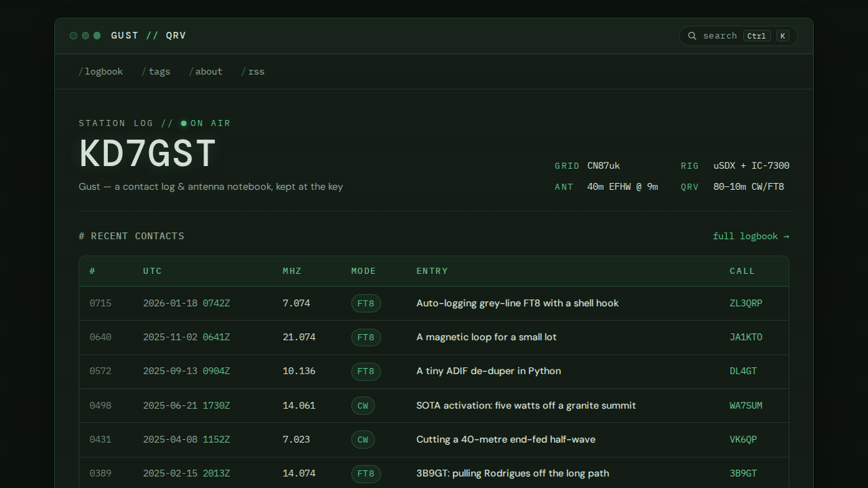
Task: Click the brightest green dot in header
Action: point(97,36)
